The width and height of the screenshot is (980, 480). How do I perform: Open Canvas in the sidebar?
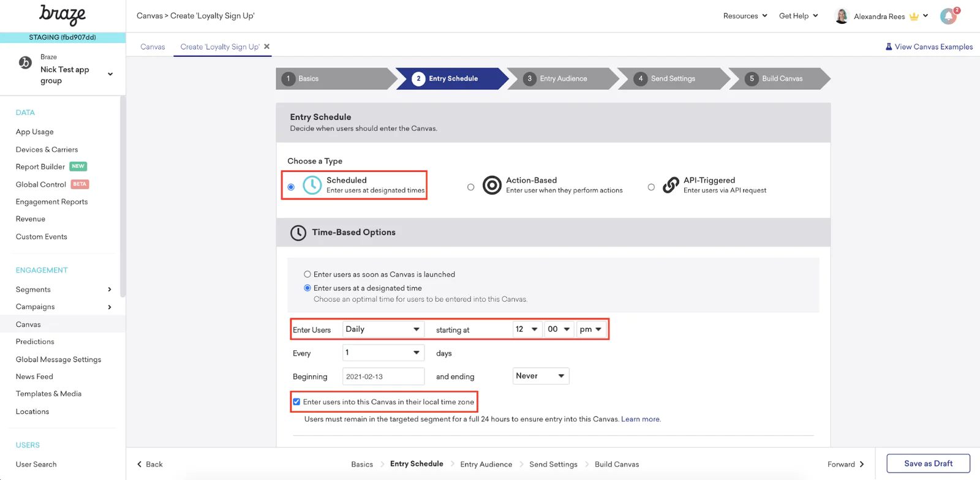click(x=28, y=324)
